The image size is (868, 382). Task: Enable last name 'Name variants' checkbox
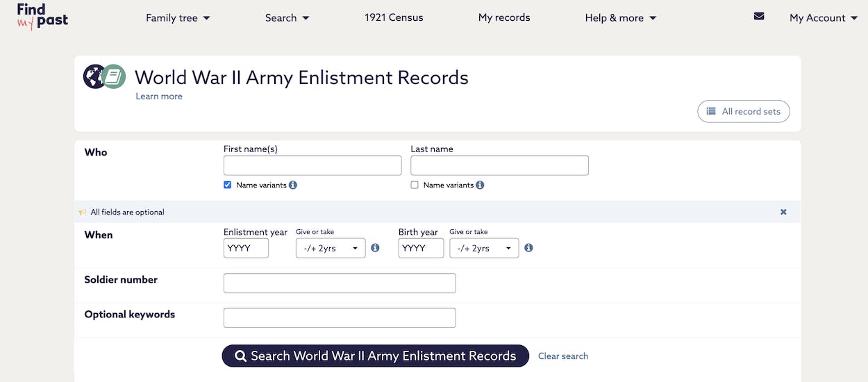pyautogui.click(x=415, y=185)
